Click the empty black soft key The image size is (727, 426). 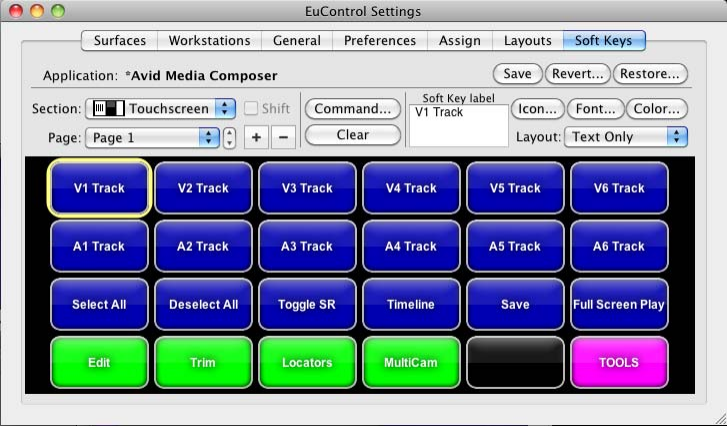pyautogui.click(x=515, y=362)
